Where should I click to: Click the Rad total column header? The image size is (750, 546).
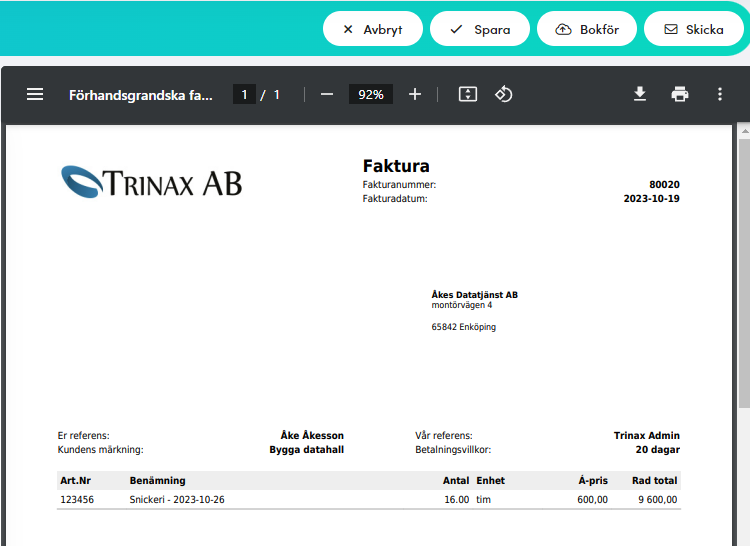click(654, 480)
